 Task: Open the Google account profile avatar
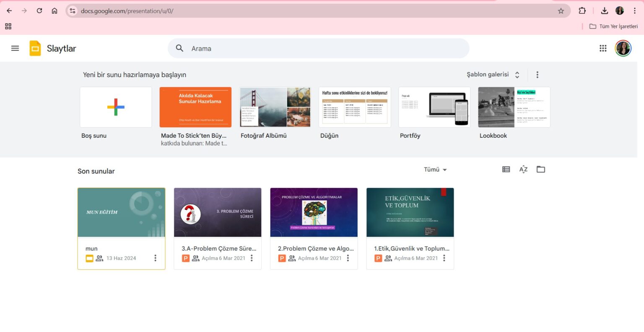[623, 48]
